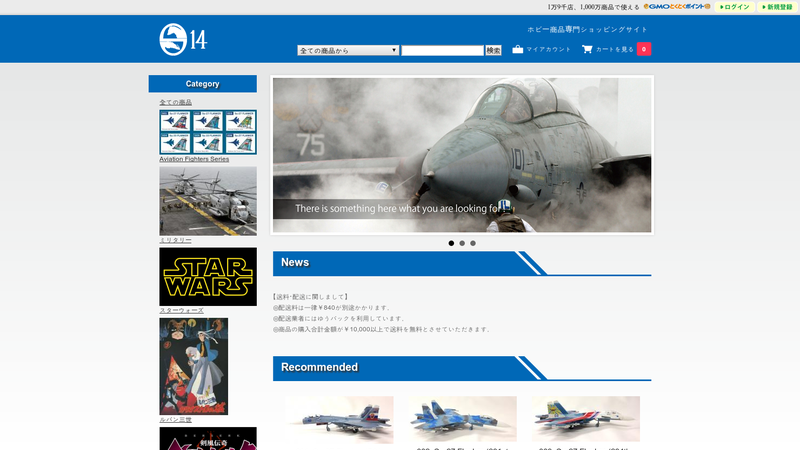Screen dimensions: 800x450
Task: Click the News section heading
Action: [x=295, y=262]
